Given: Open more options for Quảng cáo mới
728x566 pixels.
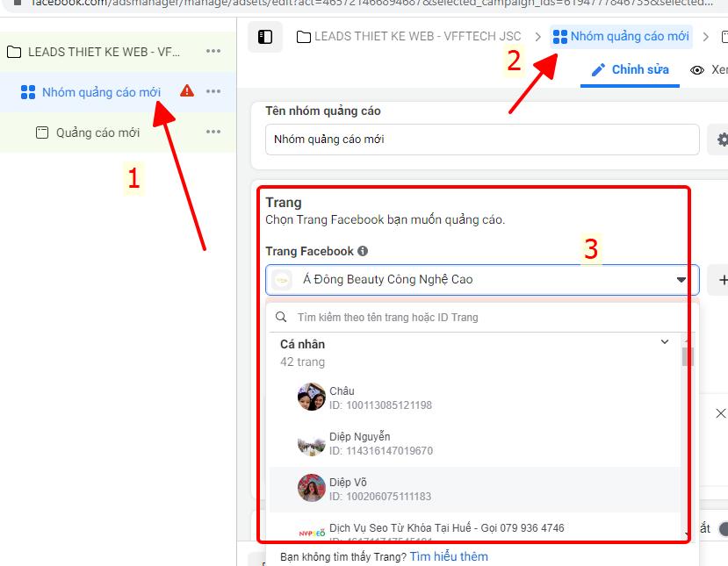Looking at the screenshot, I should pyautogui.click(x=213, y=132).
